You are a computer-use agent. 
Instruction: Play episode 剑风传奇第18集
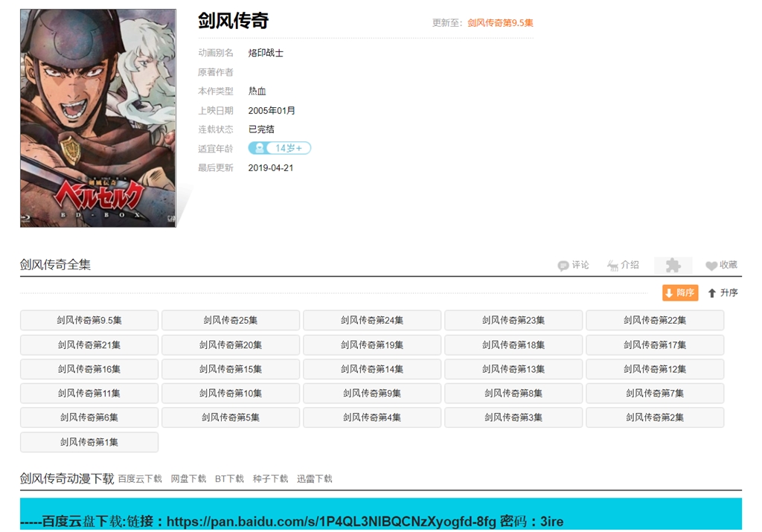513,345
